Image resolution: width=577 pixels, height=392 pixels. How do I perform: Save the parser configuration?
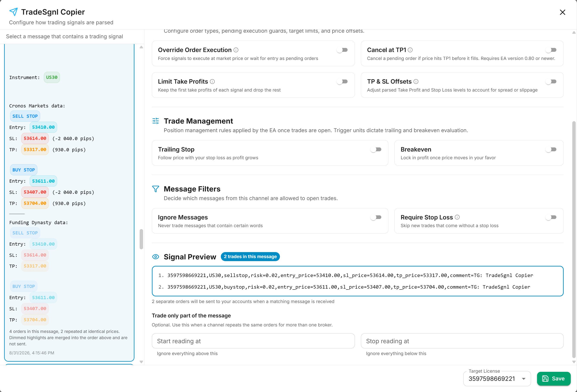(x=554, y=379)
